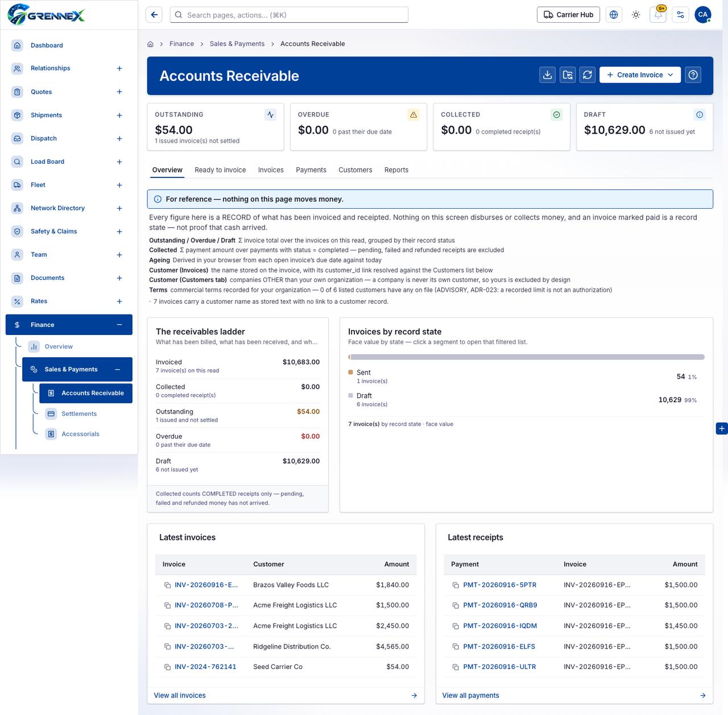Screen dimensions: 728x715
Task: Click the CA user avatar
Action: (703, 15)
